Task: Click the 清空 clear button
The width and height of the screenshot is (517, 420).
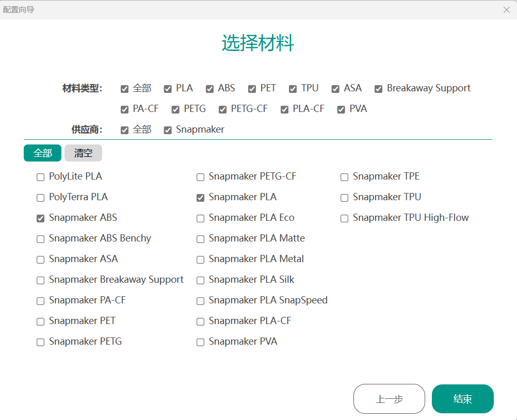Action: (x=84, y=153)
